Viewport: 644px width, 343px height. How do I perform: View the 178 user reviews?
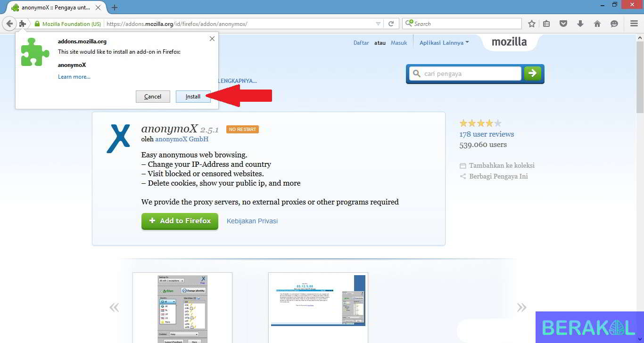click(x=487, y=134)
